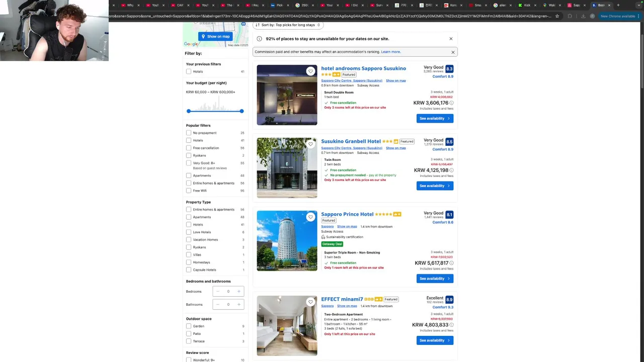The width and height of the screenshot is (644, 362).
Task: Decrease Bedrooms count with minus
Action: 217,292
